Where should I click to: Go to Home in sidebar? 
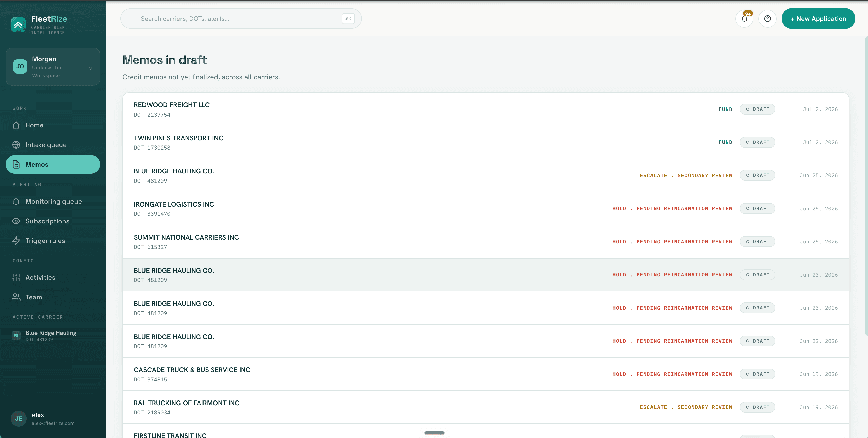pos(53,125)
